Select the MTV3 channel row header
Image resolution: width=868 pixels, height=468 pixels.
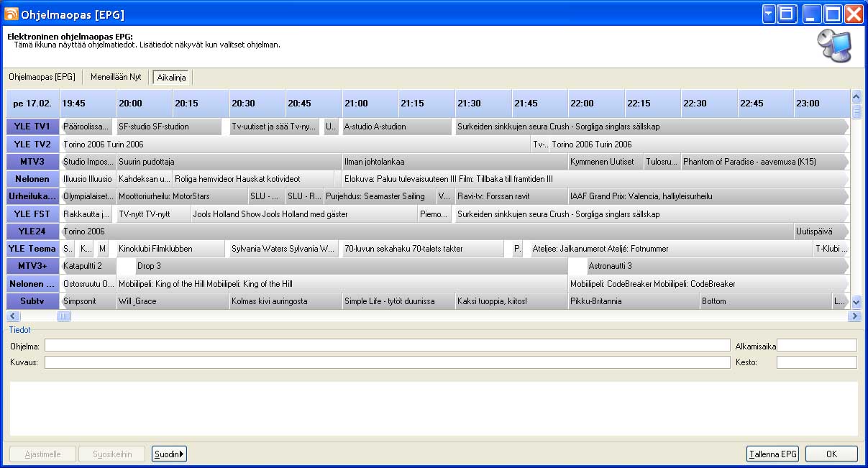[x=32, y=162]
